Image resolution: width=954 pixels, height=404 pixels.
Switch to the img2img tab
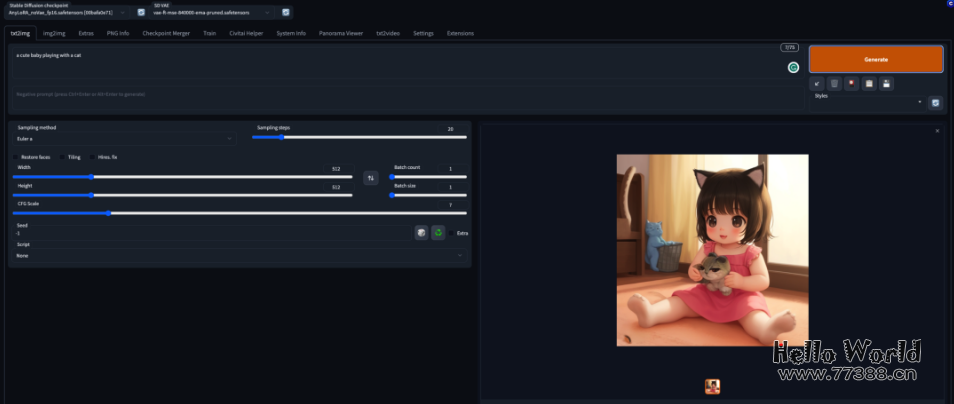click(53, 33)
